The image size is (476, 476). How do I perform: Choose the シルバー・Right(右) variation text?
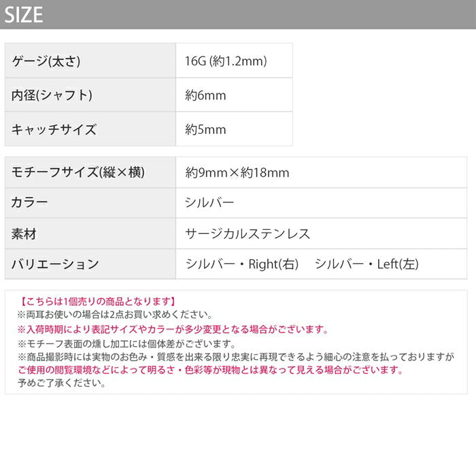tap(242, 265)
